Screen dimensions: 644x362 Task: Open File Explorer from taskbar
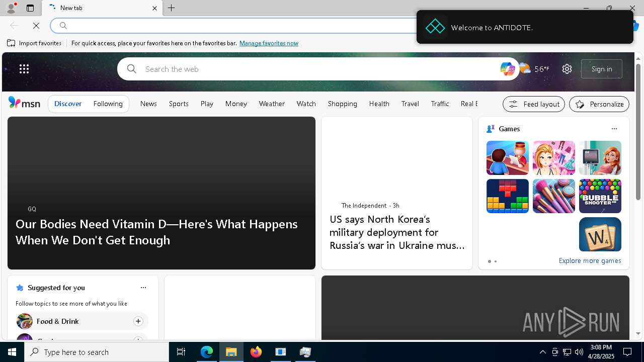click(231, 352)
